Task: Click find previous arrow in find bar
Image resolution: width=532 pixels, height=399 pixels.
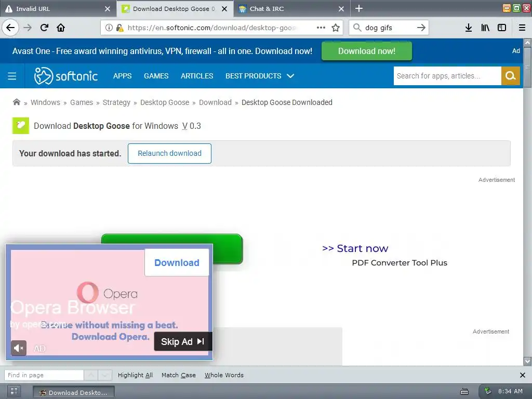Action: 91,375
